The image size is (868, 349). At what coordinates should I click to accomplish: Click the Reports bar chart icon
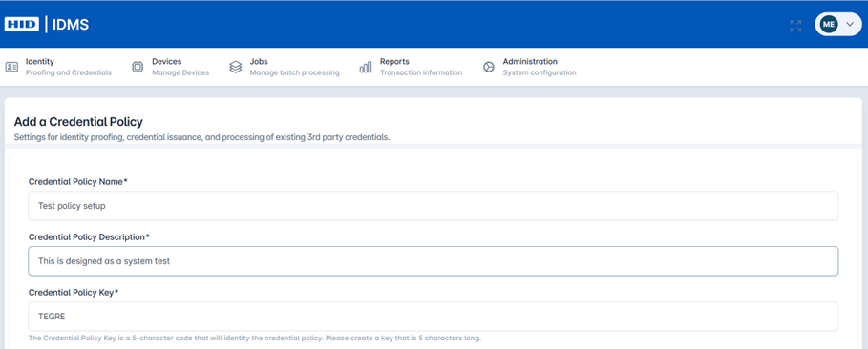tap(366, 67)
